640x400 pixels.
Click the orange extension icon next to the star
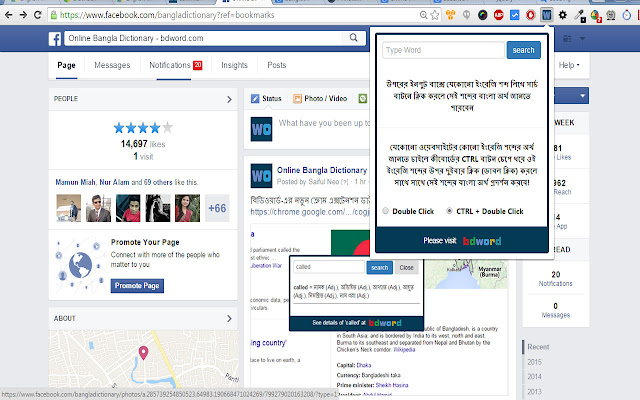pos(450,15)
